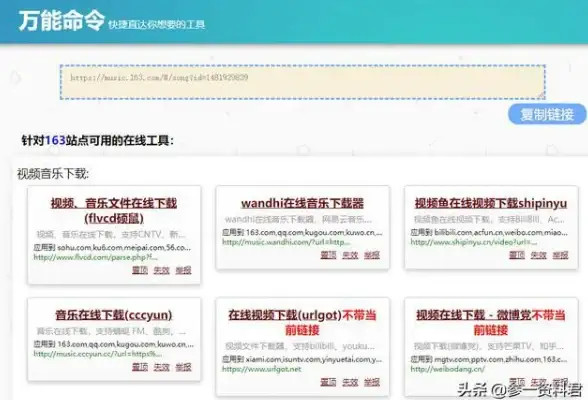Viewport: 588px width, 400px height.
Task: Click 置顶 in the urlgot card
Action: pyautogui.click(x=328, y=382)
